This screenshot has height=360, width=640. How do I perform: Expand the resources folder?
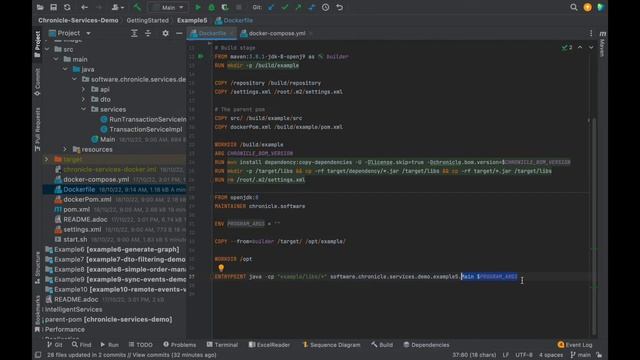pyautogui.click(x=65, y=149)
